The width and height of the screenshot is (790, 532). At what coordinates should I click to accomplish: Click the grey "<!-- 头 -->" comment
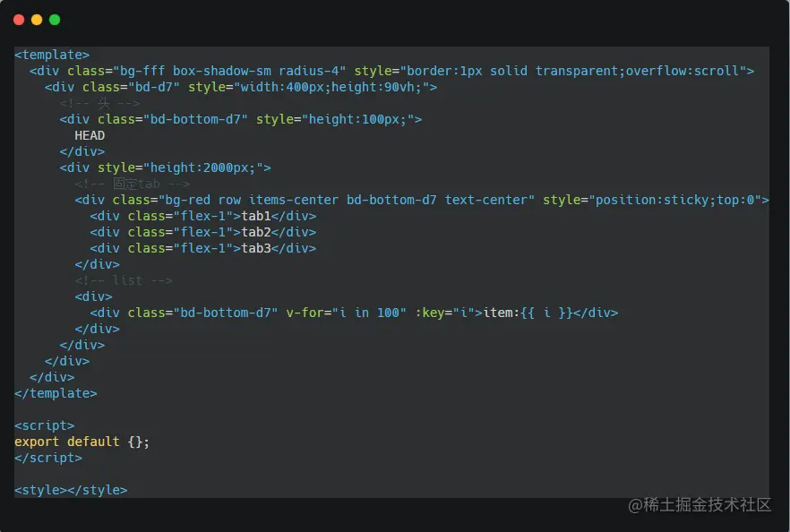[99, 103]
